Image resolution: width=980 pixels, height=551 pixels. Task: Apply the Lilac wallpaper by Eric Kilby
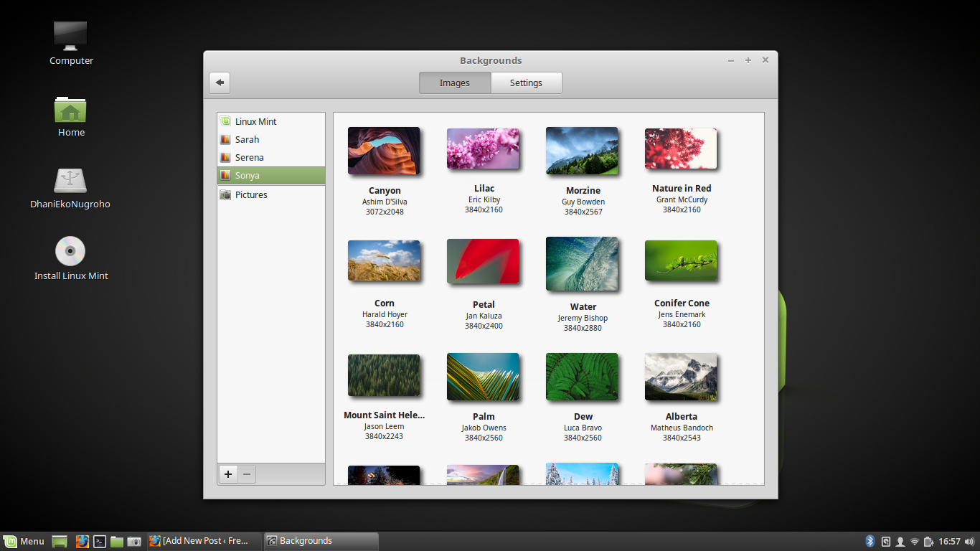tap(483, 148)
